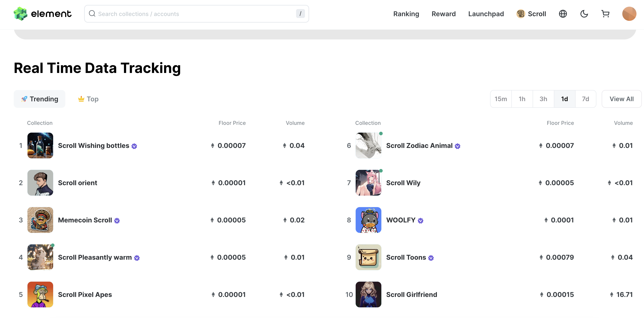The image size is (644, 318).
Task: Click the slash shortcut key badge
Action: [300, 14]
